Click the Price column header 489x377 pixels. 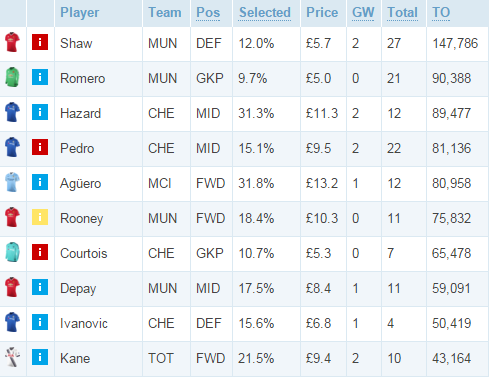click(x=322, y=13)
